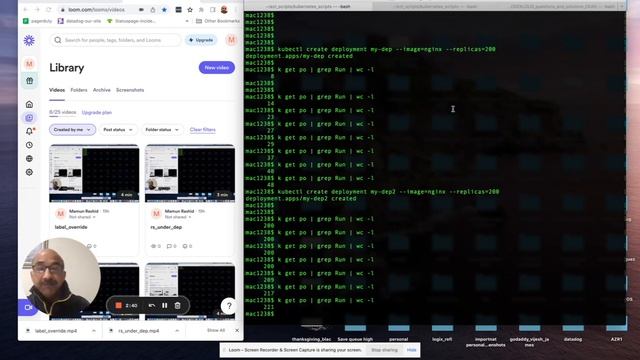640x360 pixels.
Task: Close the downloads bar
Action: click(x=237, y=330)
